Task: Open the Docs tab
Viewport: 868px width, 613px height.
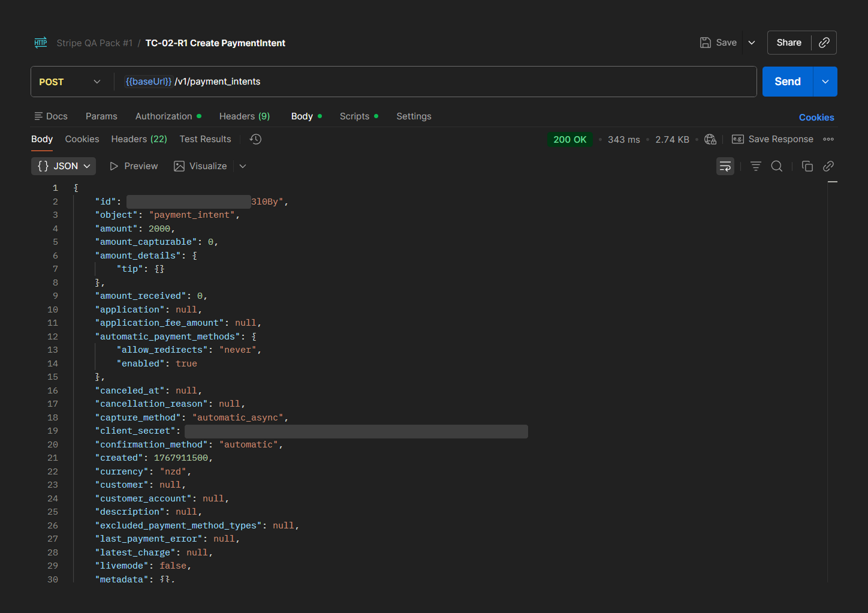Action: click(x=51, y=116)
